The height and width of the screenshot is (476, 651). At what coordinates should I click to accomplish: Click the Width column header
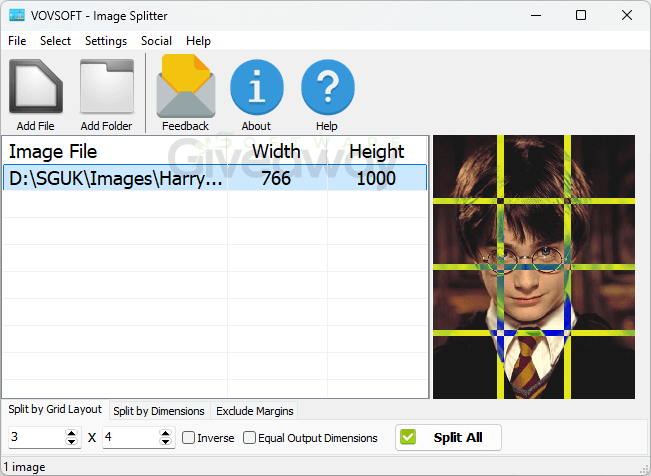pos(277,152)
